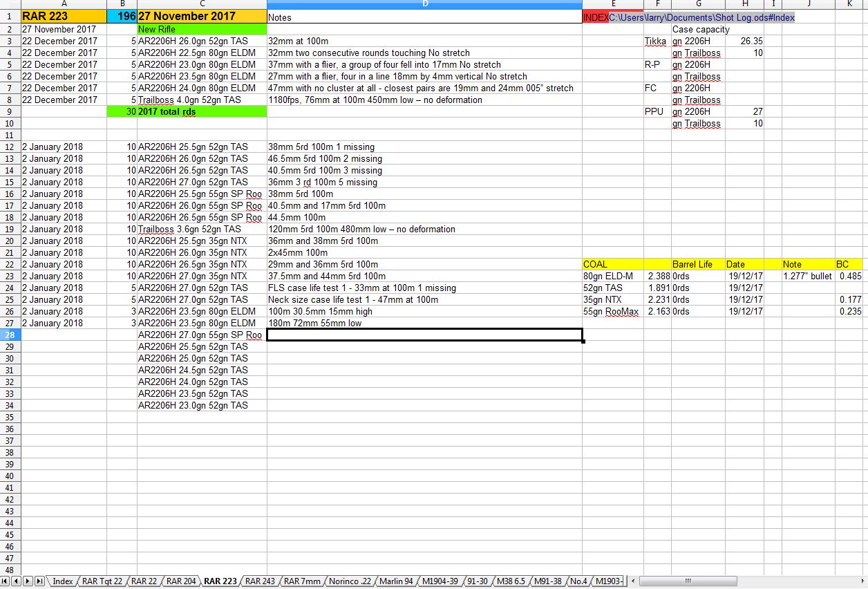Click the green '2017 total rds' cell
868x589 pixels.
[202, 112]
